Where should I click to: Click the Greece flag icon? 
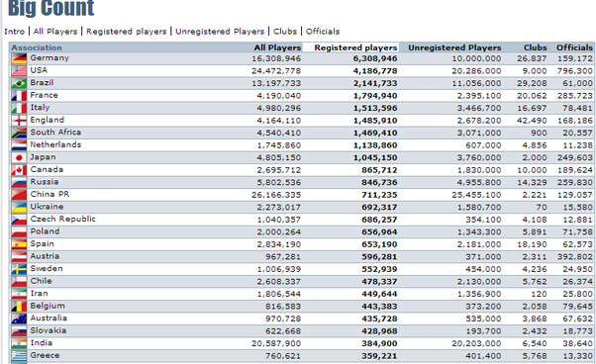tap(19, 356)
